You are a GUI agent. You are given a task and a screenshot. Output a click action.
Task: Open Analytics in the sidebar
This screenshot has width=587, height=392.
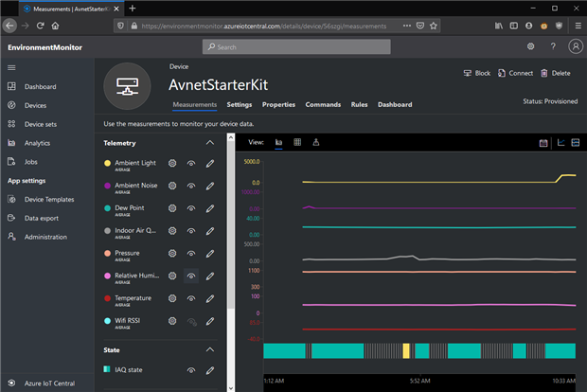tap(37, 143)
